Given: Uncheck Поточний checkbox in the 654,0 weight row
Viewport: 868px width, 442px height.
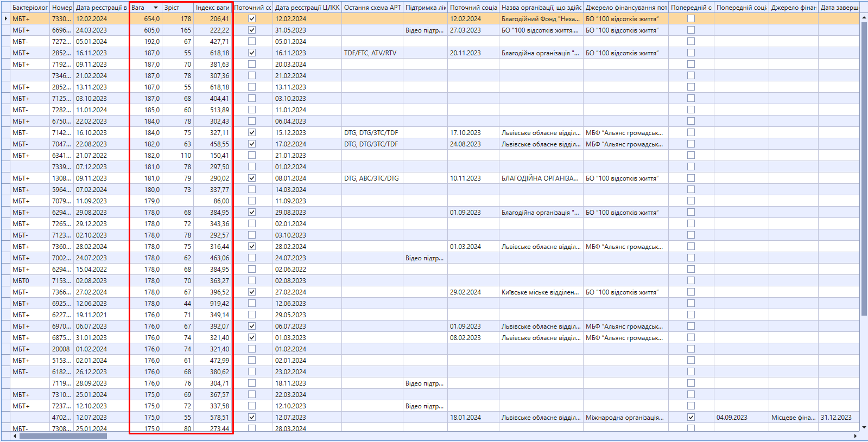Looking at the screenshot, I should [252, 18].
